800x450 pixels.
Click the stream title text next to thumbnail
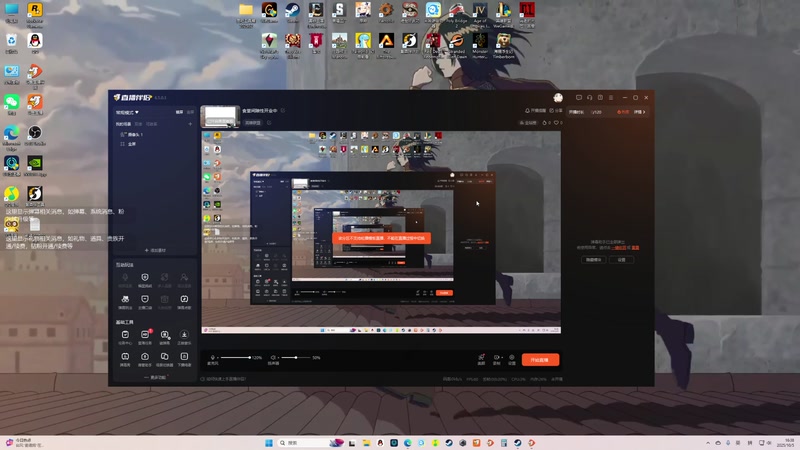(260, 111)
